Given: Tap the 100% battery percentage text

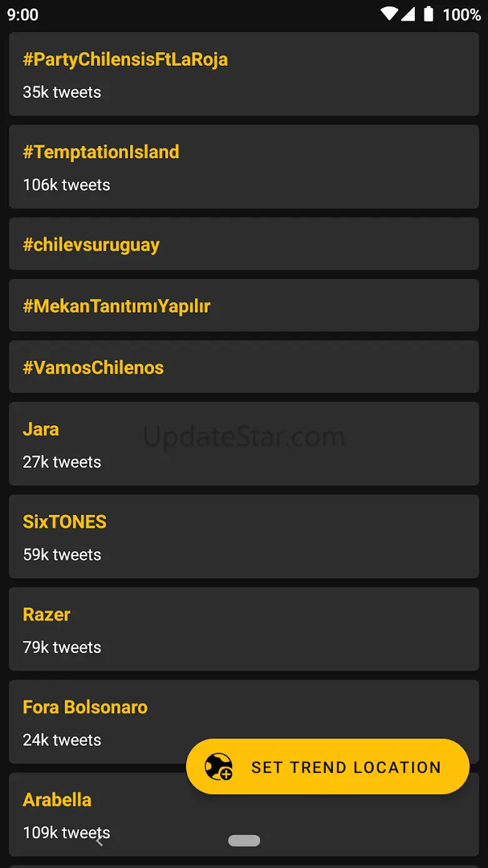Looking at the screenshot, I should 462,14.
